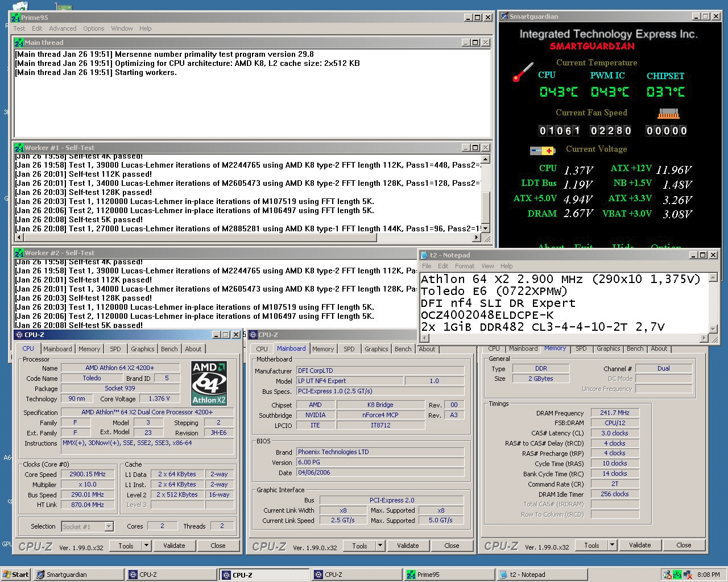Click the Worker #1 scroll down arrow

click(486, 228)
